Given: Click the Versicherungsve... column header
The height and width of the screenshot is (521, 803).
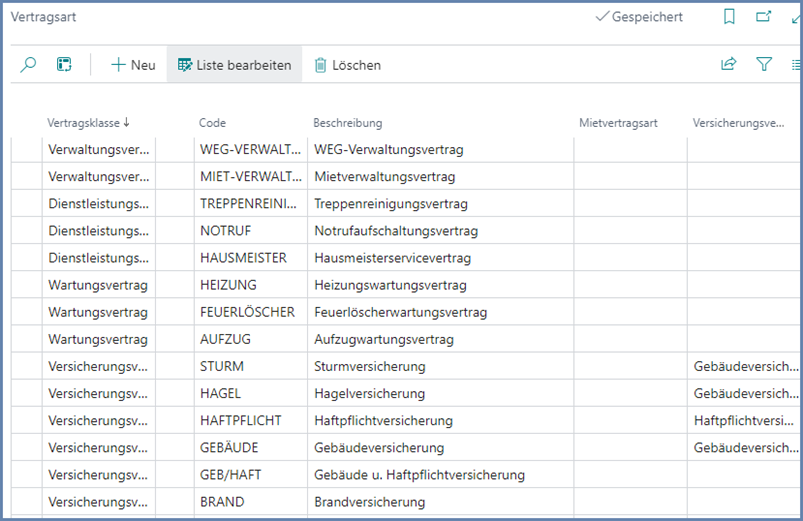Looking at the screenshot, I should 738,123.
